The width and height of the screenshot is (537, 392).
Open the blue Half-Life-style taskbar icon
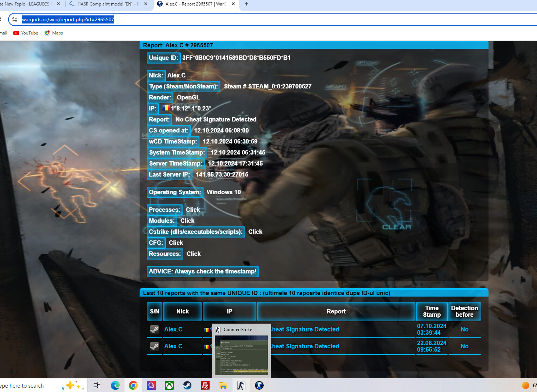tap(259, 385)
